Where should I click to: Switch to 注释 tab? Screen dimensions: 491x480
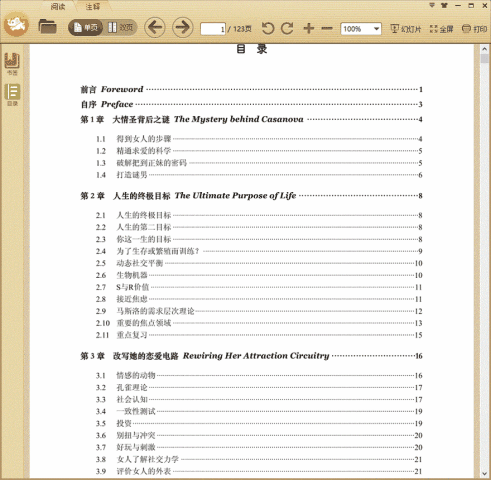click(x=93, y=6)
